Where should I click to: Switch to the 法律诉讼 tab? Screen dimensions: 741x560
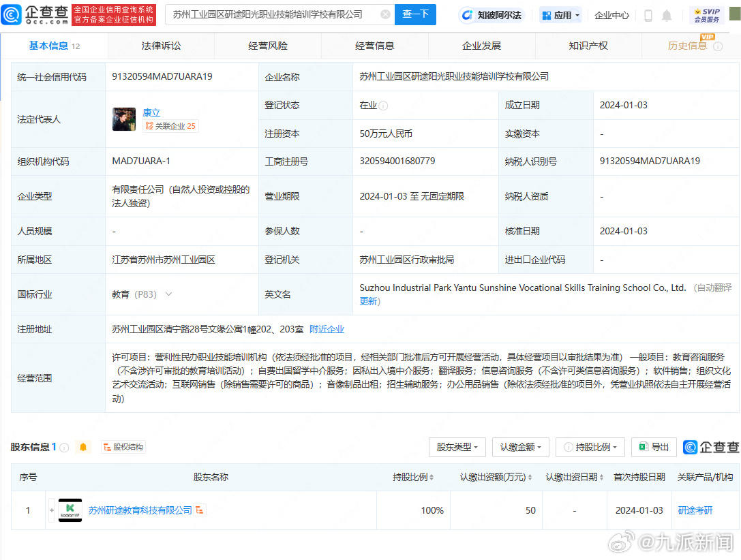point(161,46)
